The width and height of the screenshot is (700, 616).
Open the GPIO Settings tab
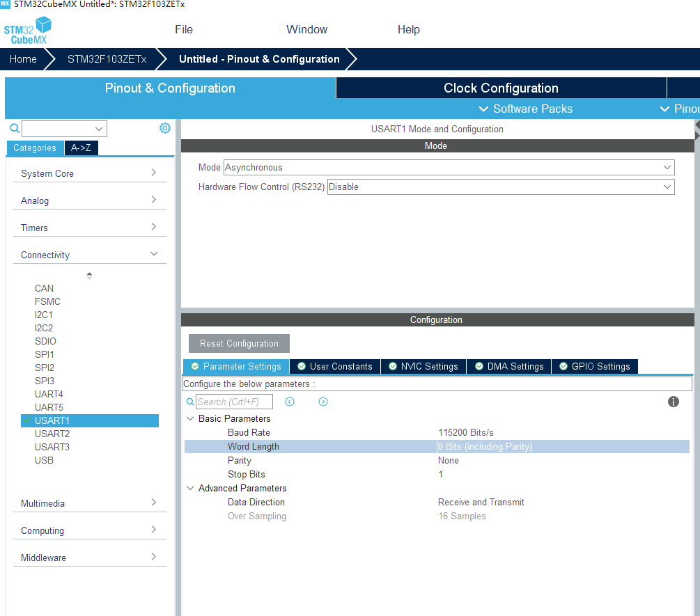pyautogui.click(x=595, y=366)
